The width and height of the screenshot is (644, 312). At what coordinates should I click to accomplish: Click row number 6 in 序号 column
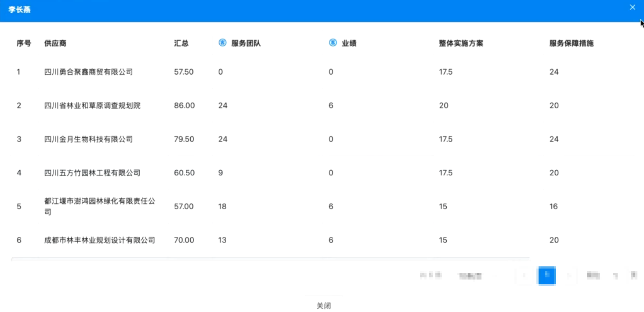(x=19, y=240)
